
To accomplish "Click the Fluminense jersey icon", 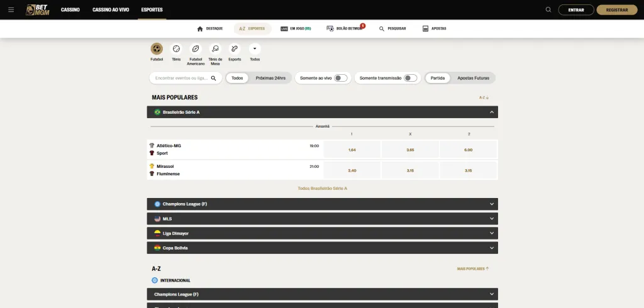I will [x=152, y=173].
